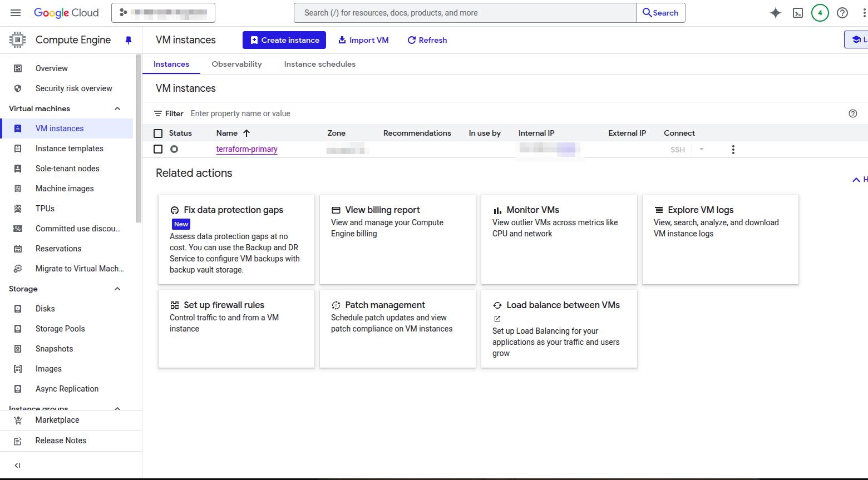The height and width of the screenshot is (480, 868).
Task: Open more actions menu for terraform-primary
Action: tap(733, 150)
